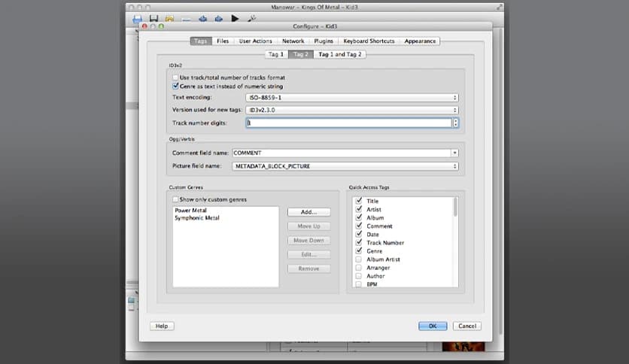Uncheck Track Number in Quick Access Tags
629x364 pixels.
(x=359, y=242)
